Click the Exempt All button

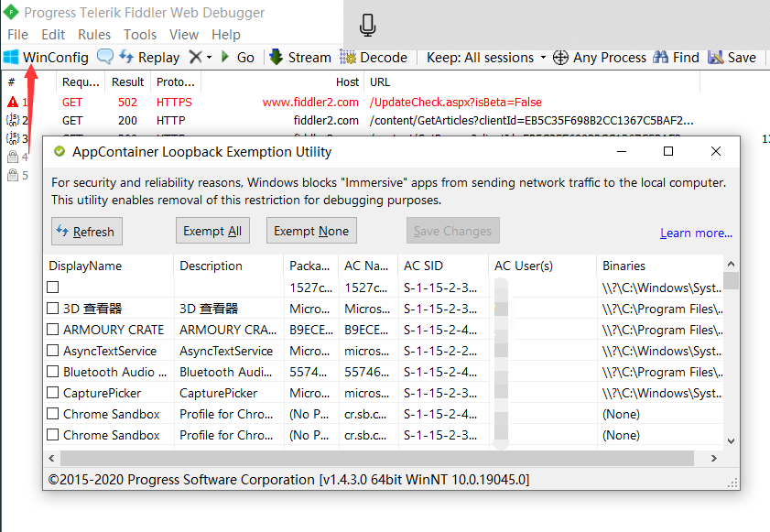(212, 231)
